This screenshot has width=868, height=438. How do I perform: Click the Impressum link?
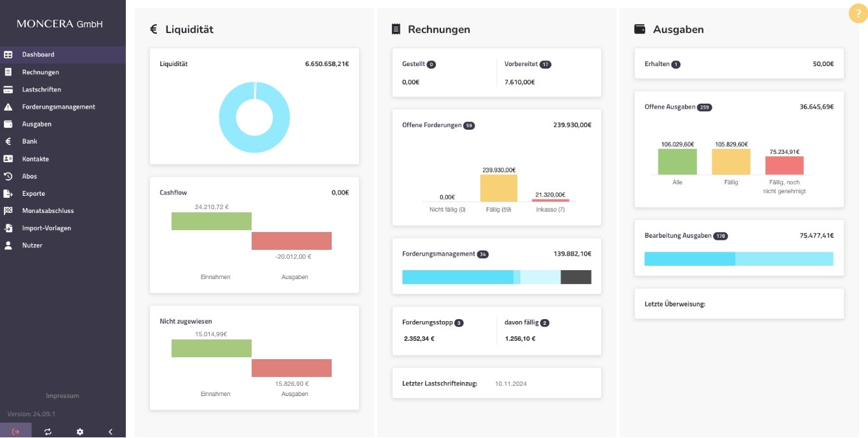pos(62,395)
